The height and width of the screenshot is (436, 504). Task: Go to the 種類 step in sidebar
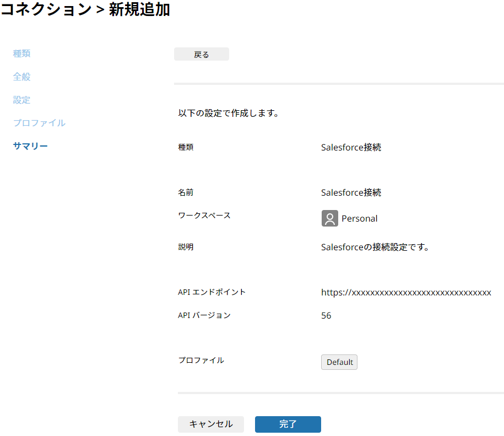click(21, 53)
